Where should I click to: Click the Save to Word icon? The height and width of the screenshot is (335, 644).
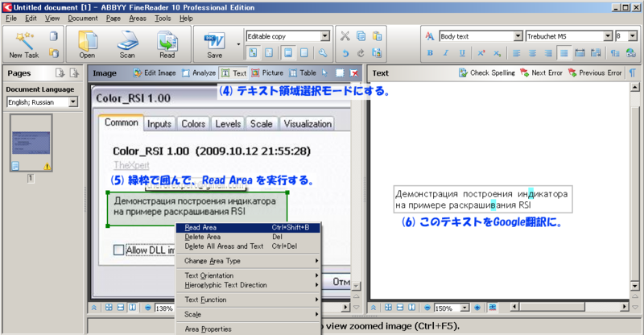[x=215, y=45]
